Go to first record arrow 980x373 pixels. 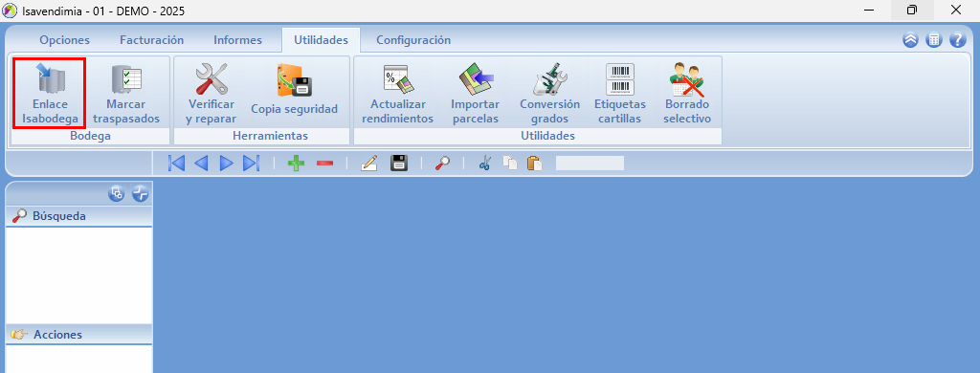click(177, 164)
